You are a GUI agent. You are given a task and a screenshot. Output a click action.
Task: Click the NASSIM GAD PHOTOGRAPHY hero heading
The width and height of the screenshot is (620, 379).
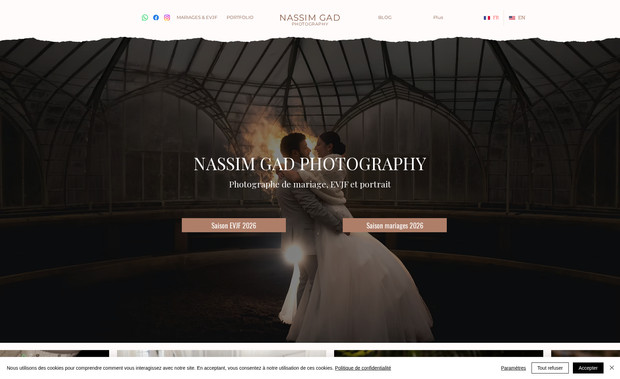point(310,164)
